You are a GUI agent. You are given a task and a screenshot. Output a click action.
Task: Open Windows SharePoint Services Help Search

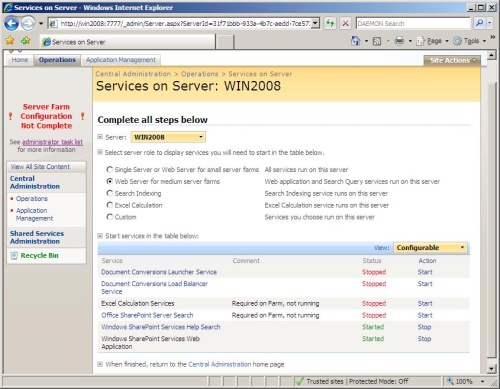pos(161,327)
